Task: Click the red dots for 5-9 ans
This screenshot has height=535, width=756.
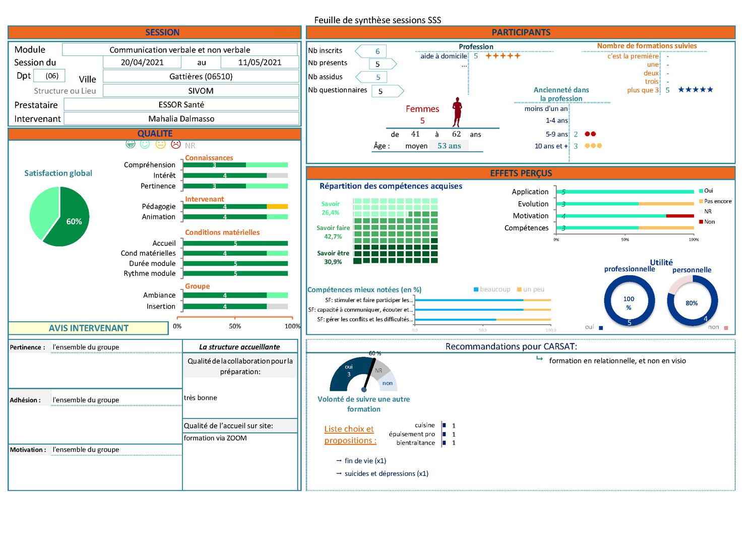Action: tap(590, 134)
